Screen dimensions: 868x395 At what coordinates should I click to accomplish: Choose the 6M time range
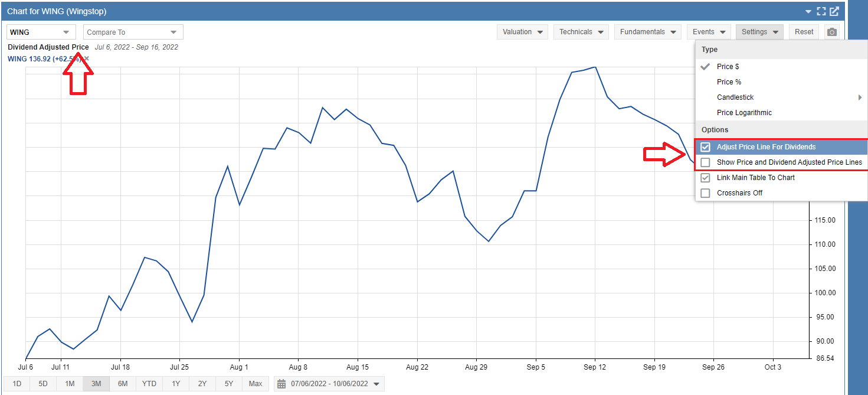tap(123, 384)
